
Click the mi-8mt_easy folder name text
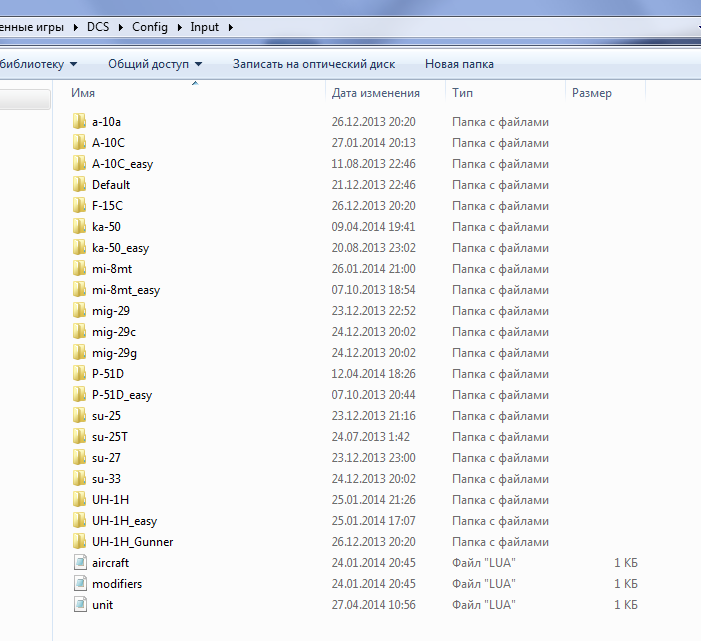click(x=126, y=290)
